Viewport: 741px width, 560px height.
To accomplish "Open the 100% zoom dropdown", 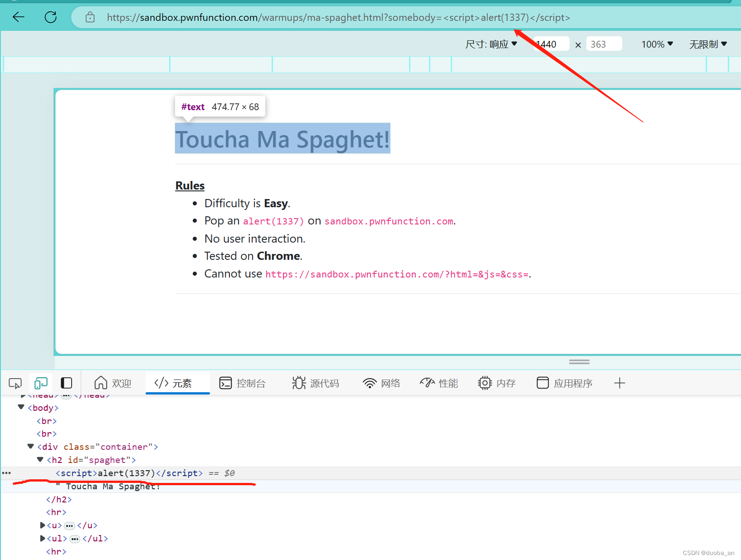I will (x=657, y=44).
